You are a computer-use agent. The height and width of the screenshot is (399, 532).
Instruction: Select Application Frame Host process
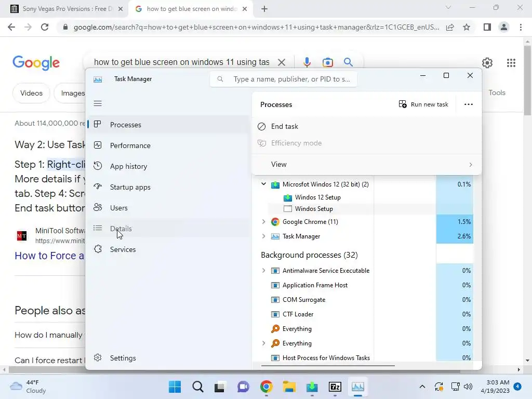tap(315, 285)
